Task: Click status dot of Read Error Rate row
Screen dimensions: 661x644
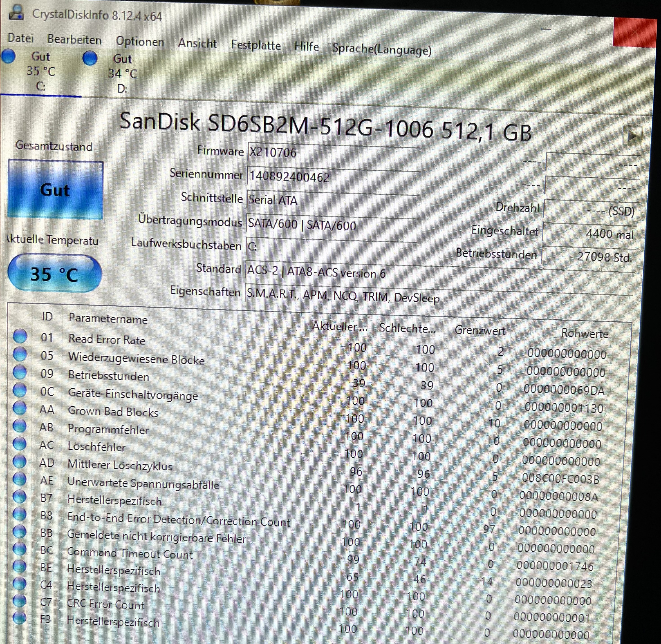Action: pos(20,336)
